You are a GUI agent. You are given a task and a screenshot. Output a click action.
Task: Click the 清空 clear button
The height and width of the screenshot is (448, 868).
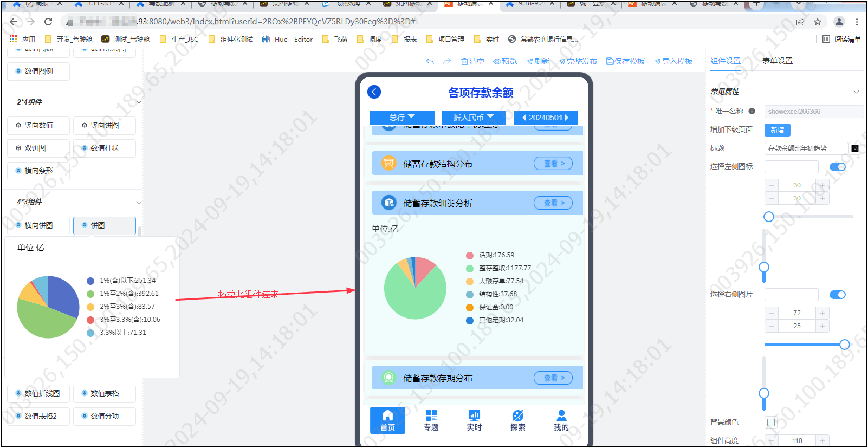(x=472, y=61)
